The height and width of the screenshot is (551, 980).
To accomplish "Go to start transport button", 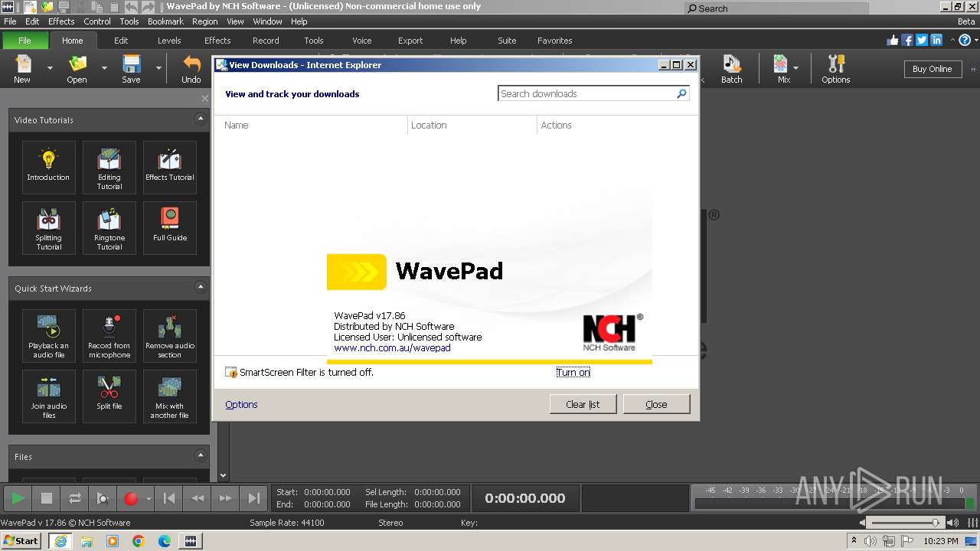I will click(169, 498).
